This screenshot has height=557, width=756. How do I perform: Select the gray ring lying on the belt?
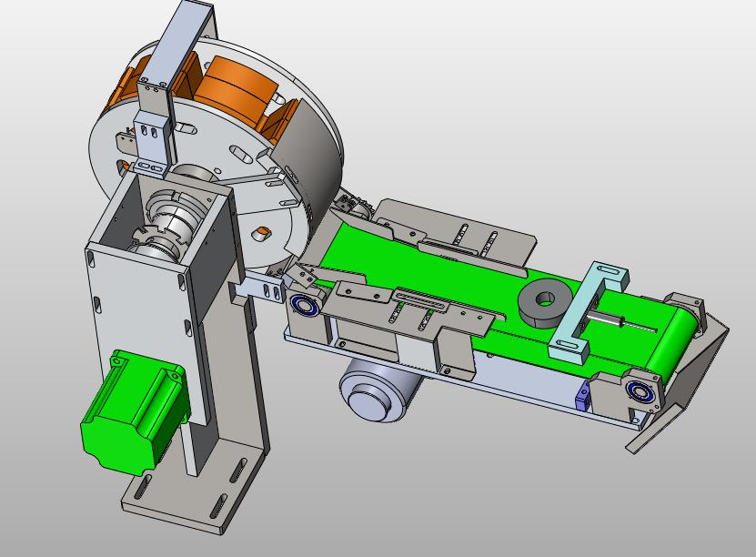point(546,303)
